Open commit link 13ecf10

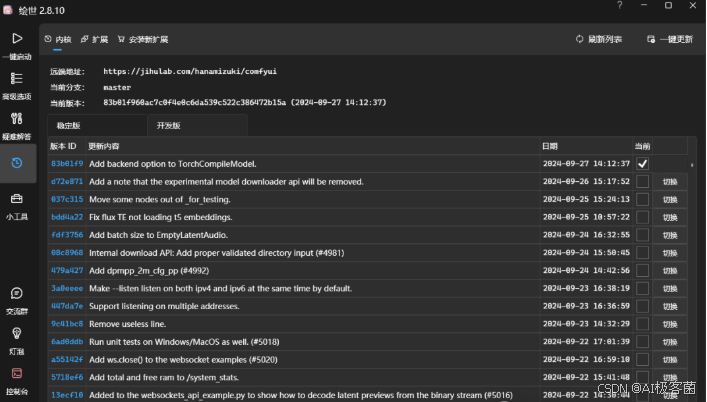[67, 395]
